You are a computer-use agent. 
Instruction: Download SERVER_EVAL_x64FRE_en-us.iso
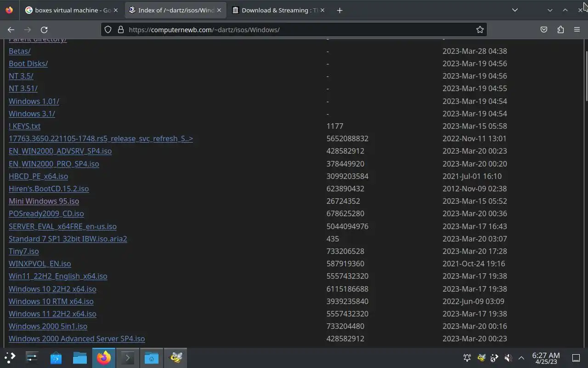tap(62, 226)
